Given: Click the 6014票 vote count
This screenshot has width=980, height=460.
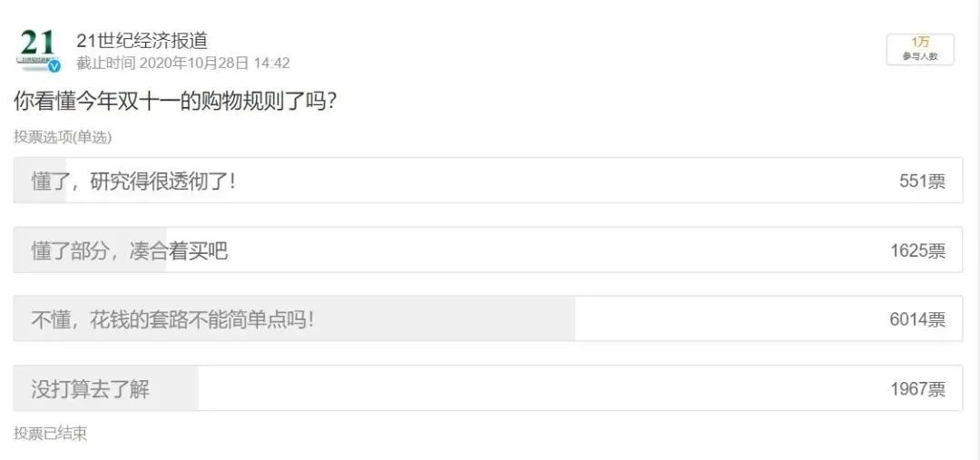Looking at the screenshot, I should point(917,319).
